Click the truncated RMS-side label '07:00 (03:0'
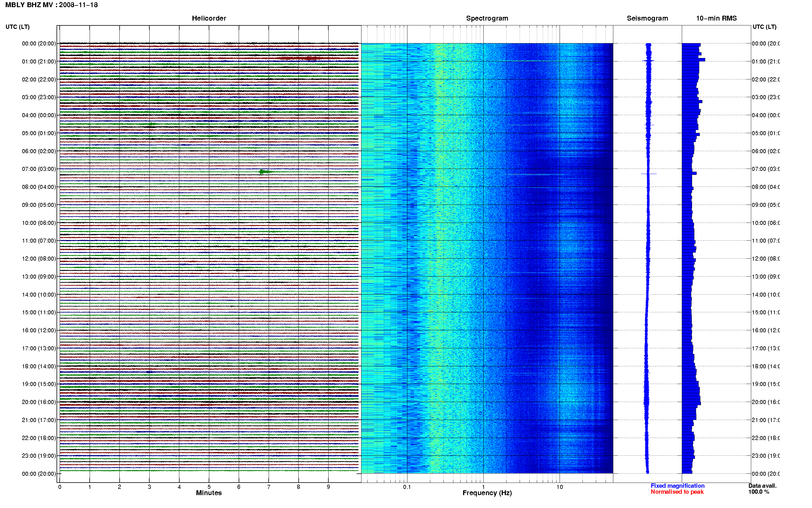The height and width of the screenshot is (508, 812). 766,169
